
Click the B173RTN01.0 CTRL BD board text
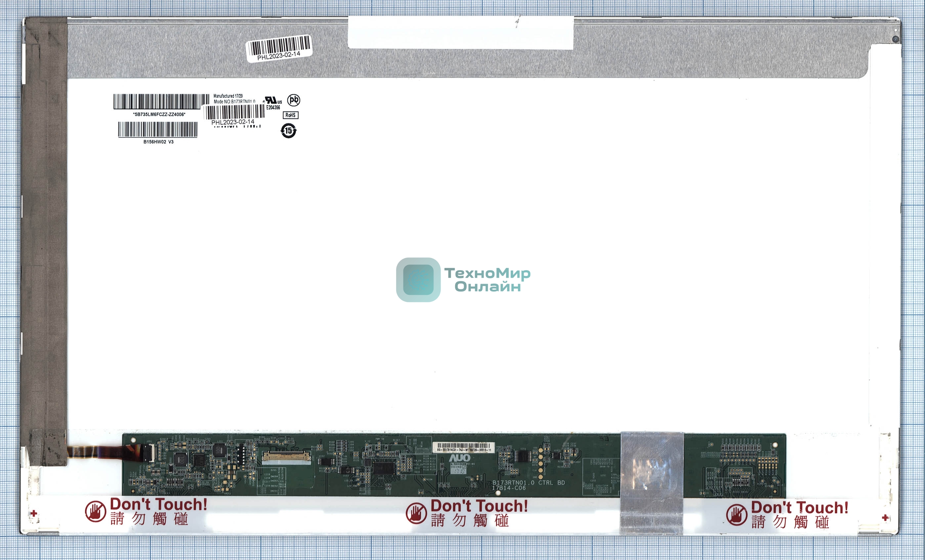[528, 483]
